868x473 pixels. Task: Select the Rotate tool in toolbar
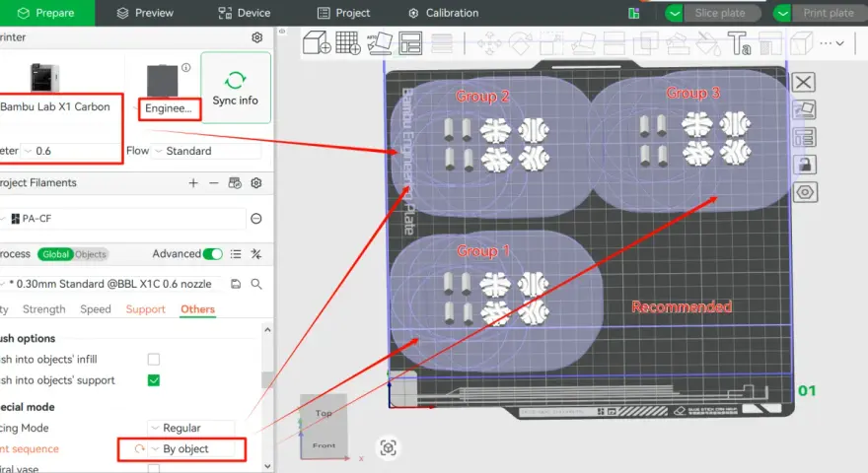520,43
